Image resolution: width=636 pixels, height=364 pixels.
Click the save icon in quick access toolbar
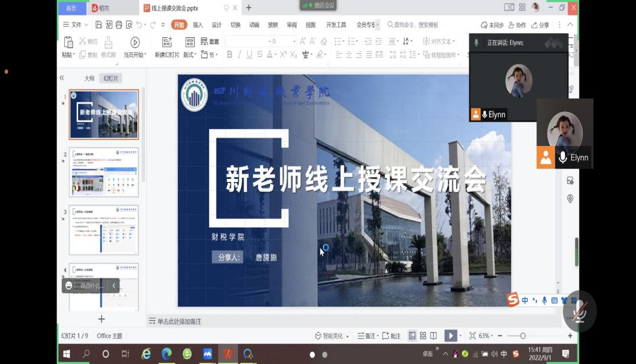pos(99,25)
